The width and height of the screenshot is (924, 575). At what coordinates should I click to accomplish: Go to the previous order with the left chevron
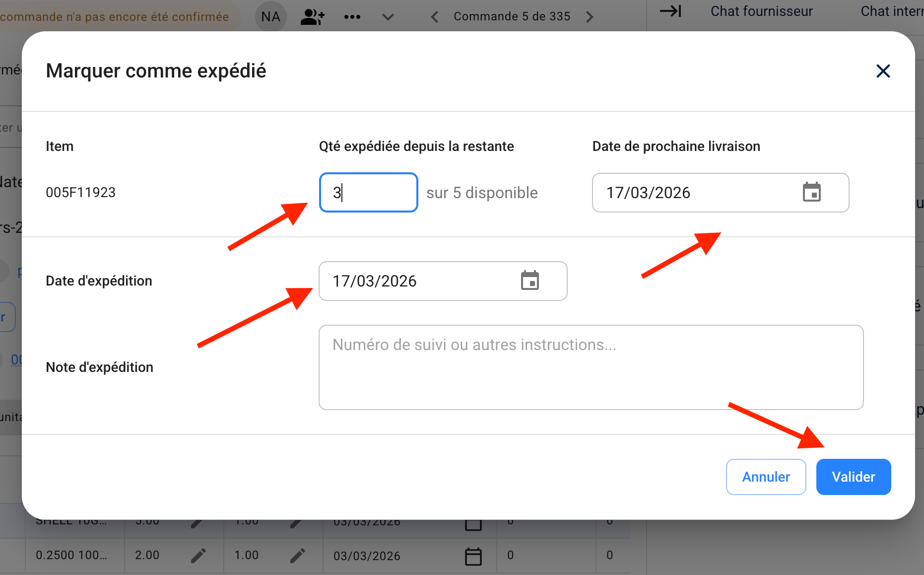[434, 16]
